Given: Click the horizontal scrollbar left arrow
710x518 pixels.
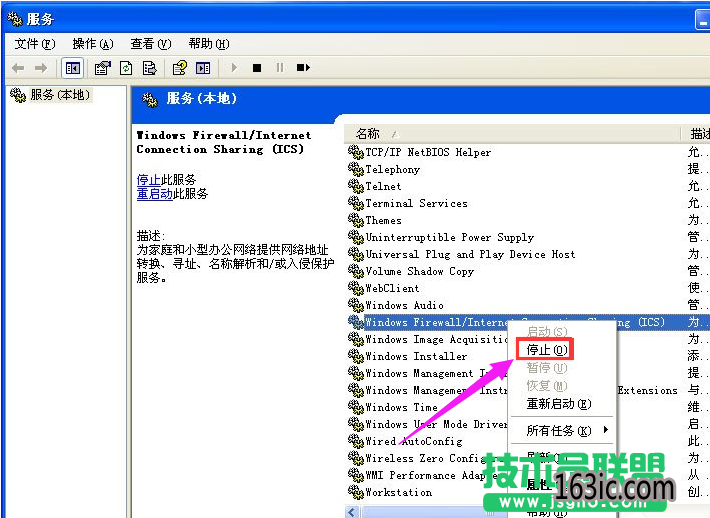Looking at the screenshot, I should pyautogui.click(x=352, y=512).
